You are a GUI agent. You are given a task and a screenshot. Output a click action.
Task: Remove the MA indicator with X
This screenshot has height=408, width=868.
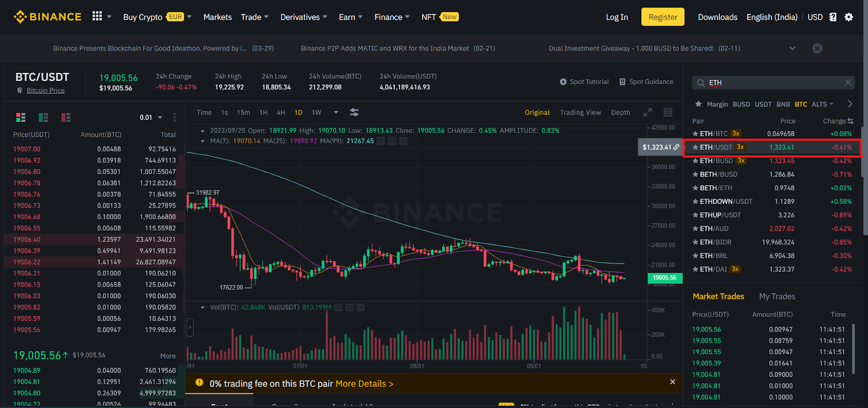coord(403,141)
